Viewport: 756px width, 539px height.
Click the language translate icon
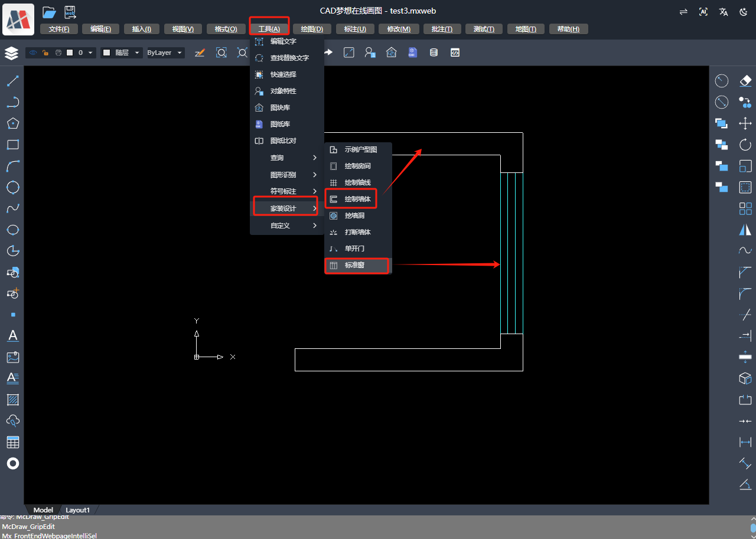724,12
